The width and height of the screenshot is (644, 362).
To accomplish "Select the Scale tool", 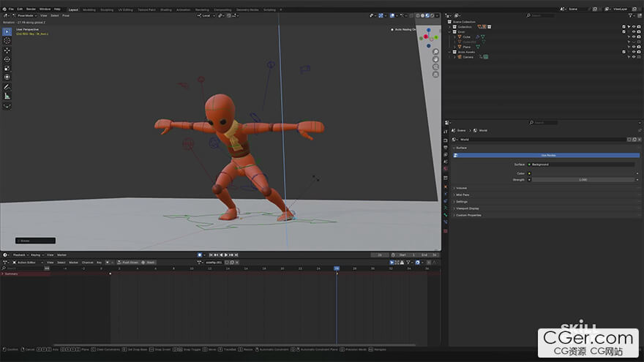I will pyautogui.click(x=7, y=68).
